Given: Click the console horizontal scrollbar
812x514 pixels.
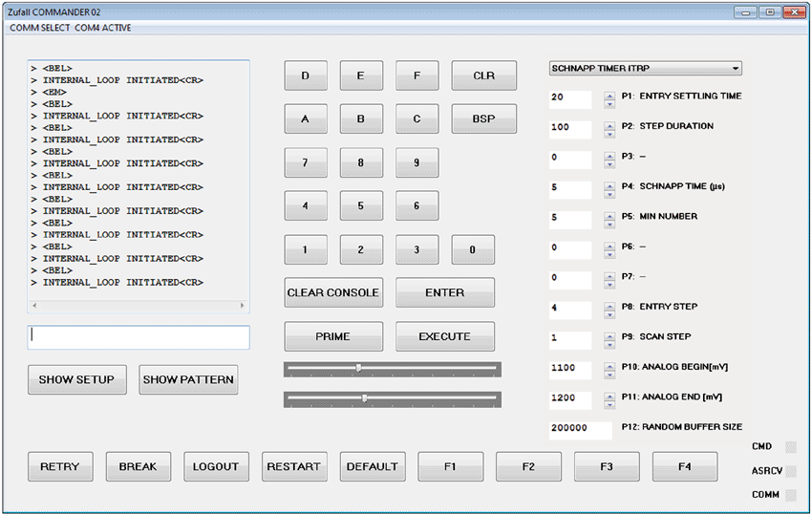Looking at the screenshot, I should tap(139, 306).
